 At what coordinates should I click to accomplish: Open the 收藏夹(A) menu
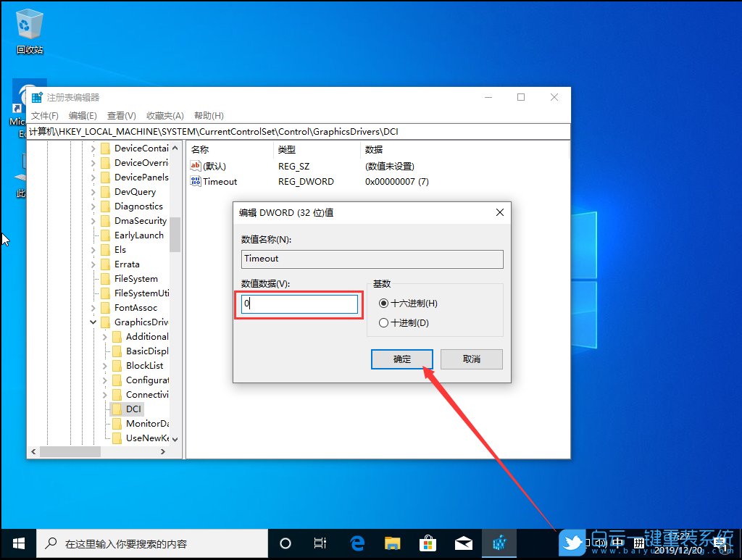pyautogui.click(x=164, y=115)
